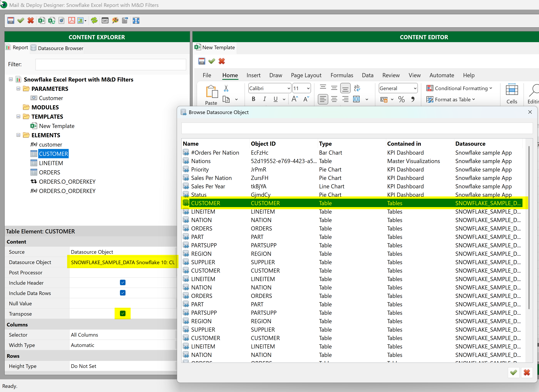Open Page Layout ribbon tab
This screenshot has height=392, width=539.
(x=306, y=75)
